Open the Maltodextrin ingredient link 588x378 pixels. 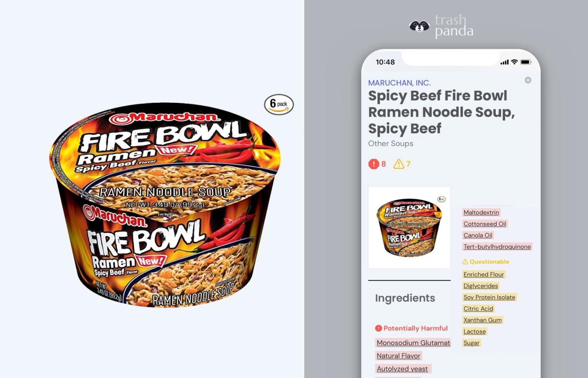[481, 213]
